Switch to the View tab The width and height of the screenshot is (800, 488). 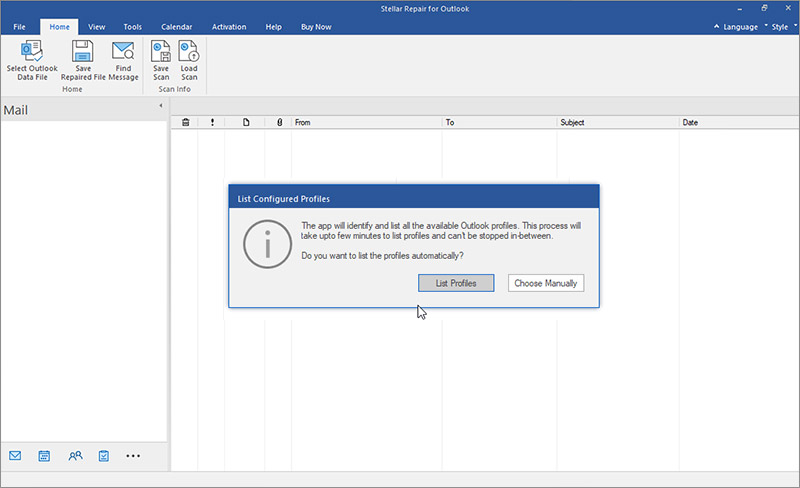pyautogui.click(x=96, y=27)
